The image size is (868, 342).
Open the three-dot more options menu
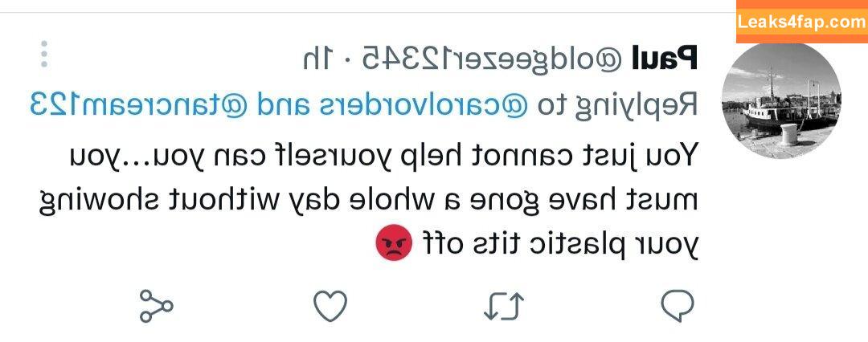(x=44, y=55)
